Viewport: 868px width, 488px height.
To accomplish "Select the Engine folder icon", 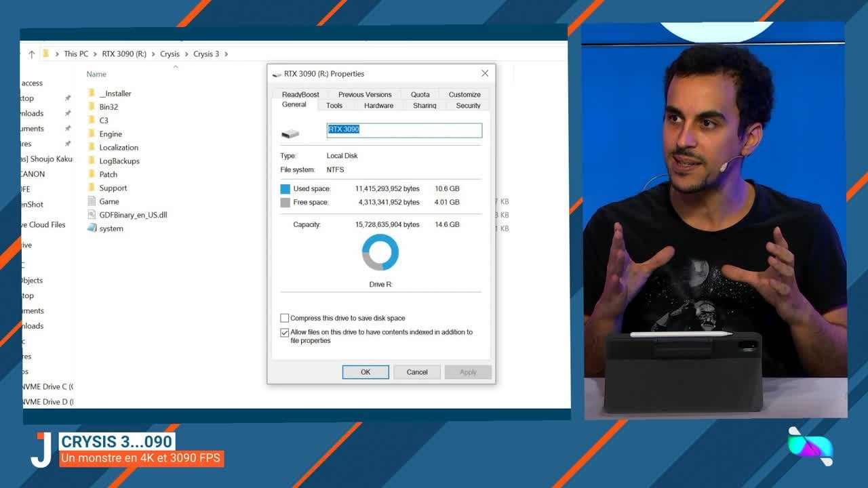I will 92,134.
